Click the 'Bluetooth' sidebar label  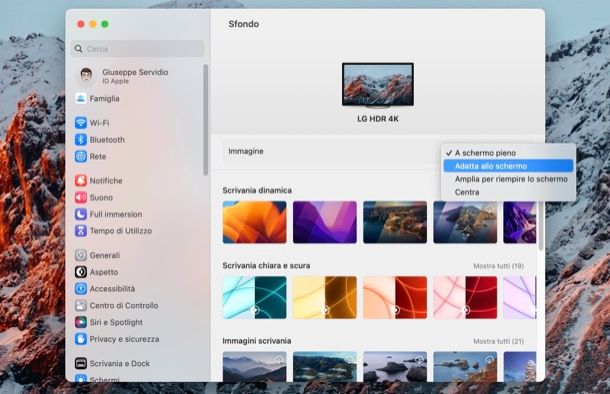point(107,140)
